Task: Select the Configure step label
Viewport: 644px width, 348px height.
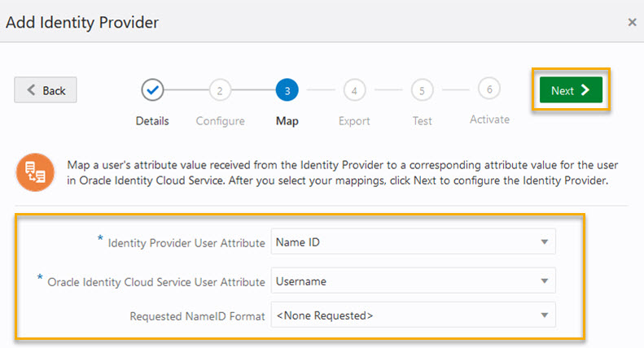Action: 220,121
